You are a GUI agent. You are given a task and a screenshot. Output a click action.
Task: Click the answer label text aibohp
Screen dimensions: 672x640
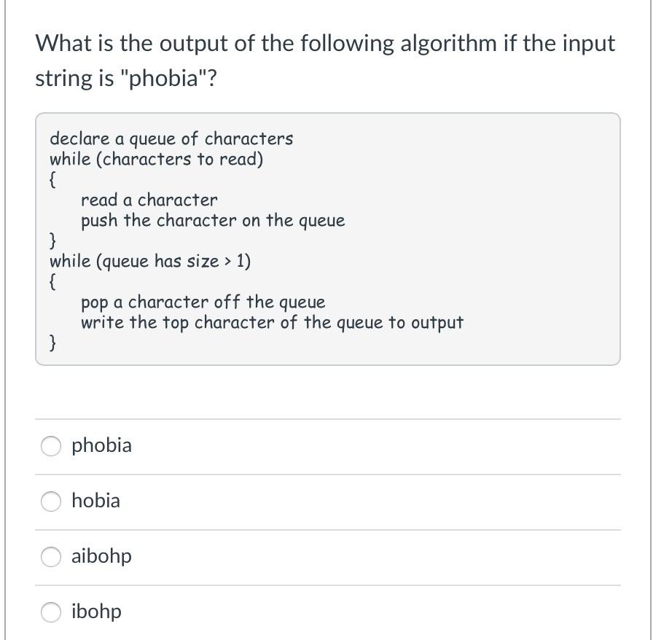tap(101, 556)
